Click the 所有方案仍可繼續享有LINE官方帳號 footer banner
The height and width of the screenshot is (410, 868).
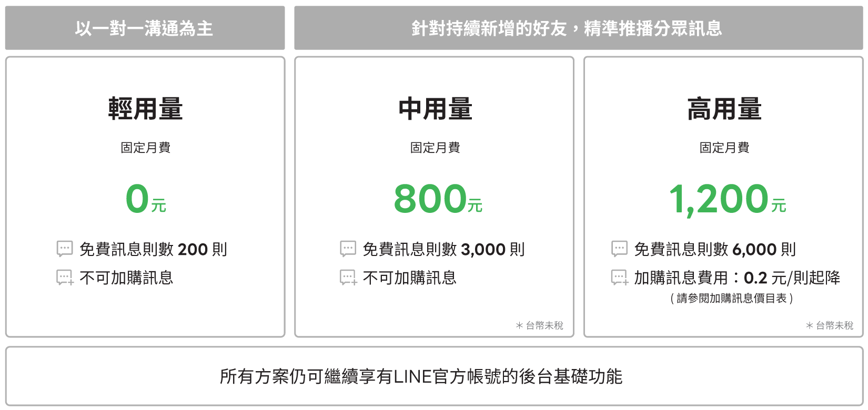pos(435,376)
